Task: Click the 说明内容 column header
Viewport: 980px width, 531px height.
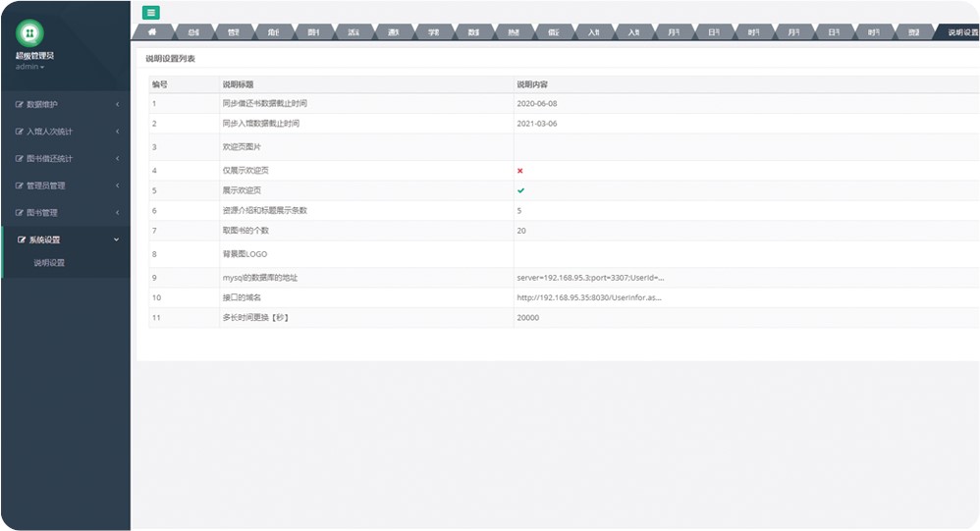Action: pyautogui.click(x=532, y=84)
